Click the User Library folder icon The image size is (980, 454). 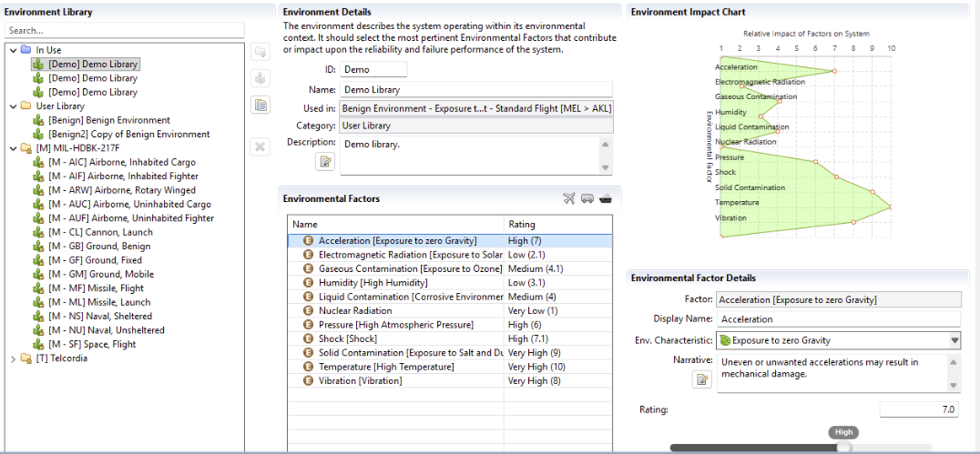click(26, 106)
